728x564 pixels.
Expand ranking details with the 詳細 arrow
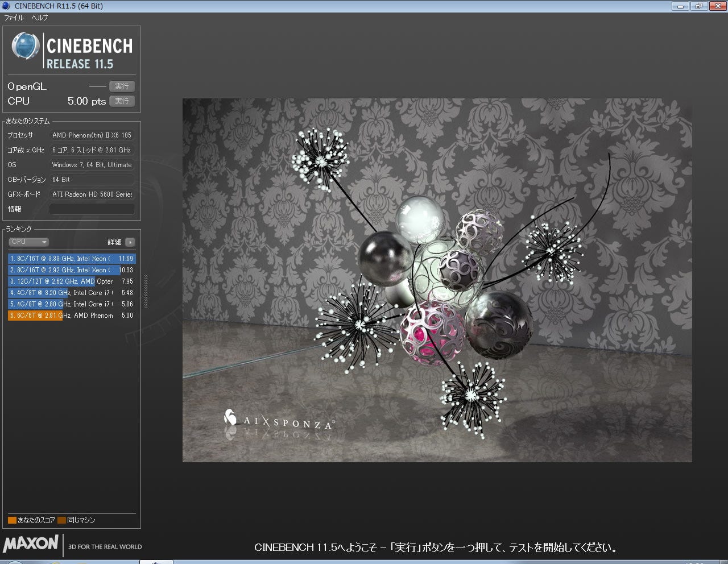pyautogui.click(x=130, y=242)
